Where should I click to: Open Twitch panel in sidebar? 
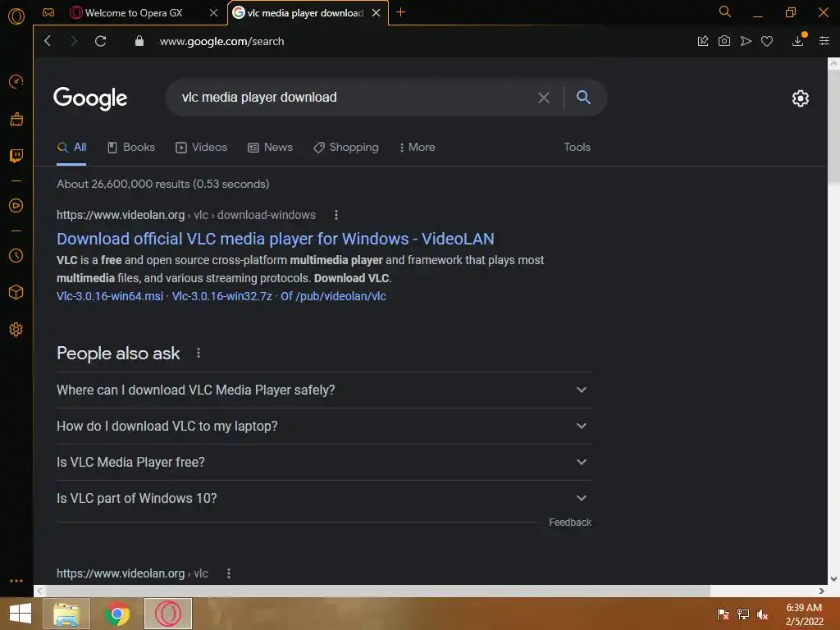click(x=16, y=156)
